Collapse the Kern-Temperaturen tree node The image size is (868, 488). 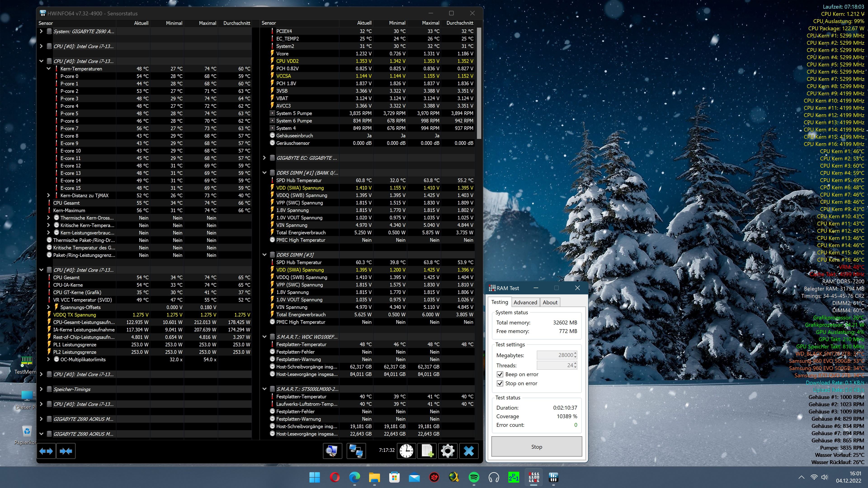[49, 69]
